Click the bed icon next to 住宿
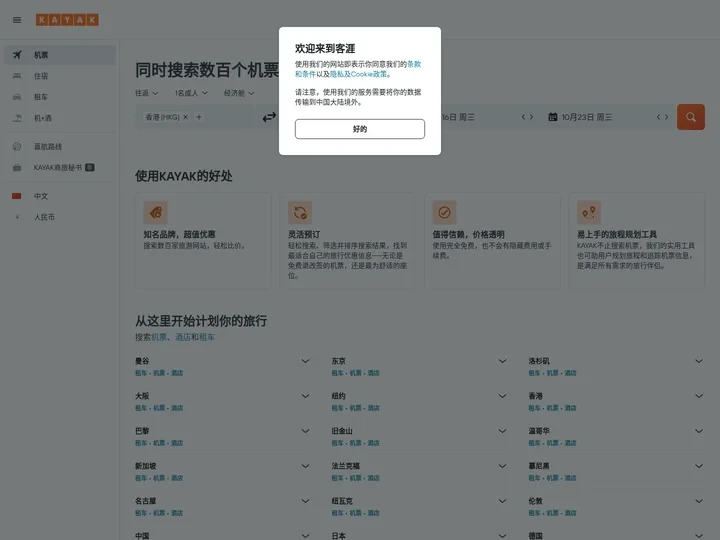The width and height of the screenshot is (720, 540). tap(17, 76)
